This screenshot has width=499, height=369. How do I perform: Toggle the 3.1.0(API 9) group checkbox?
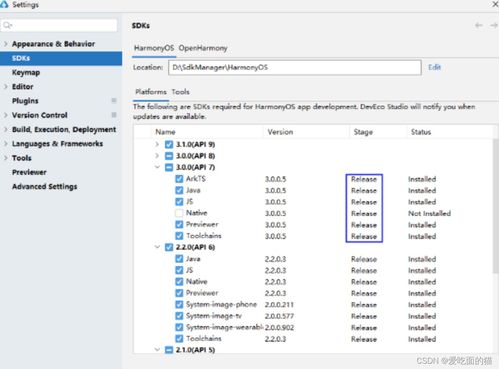point(169,144)
